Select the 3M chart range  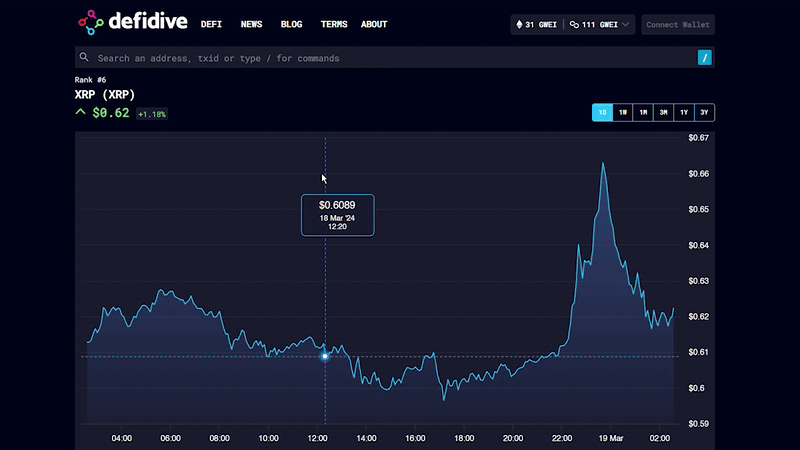(663, 112)
